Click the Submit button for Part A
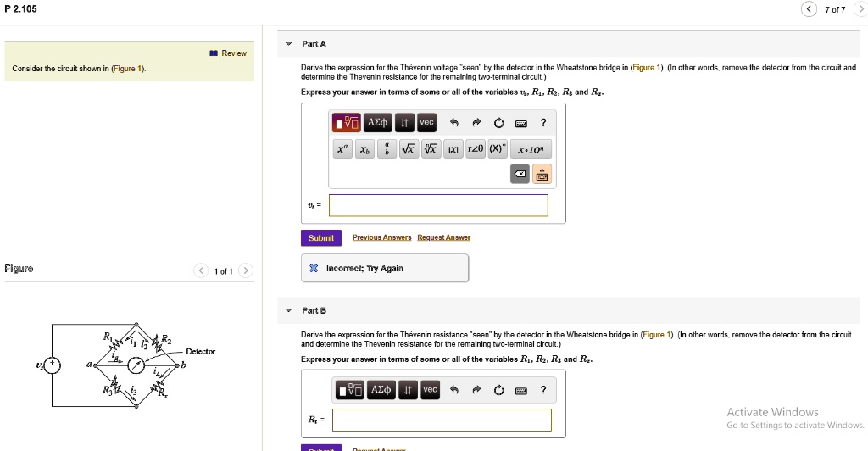This screenshot has width=868, height=451. [x=320, y=238]
